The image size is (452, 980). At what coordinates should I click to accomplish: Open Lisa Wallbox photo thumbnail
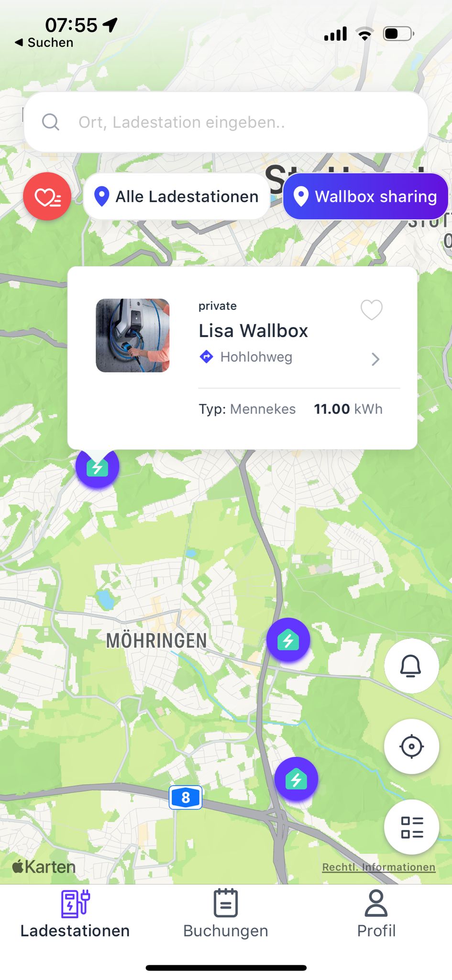point(132,335)
